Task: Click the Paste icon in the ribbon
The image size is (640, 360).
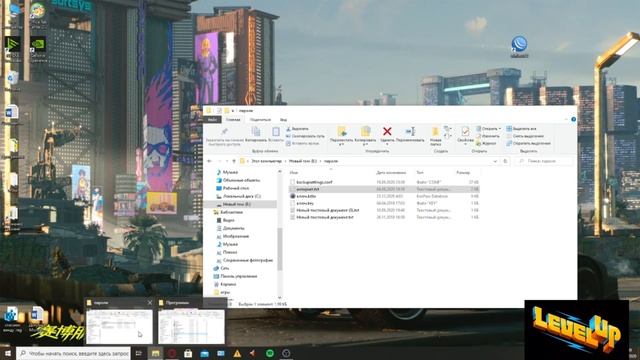Action: point(276,131)
